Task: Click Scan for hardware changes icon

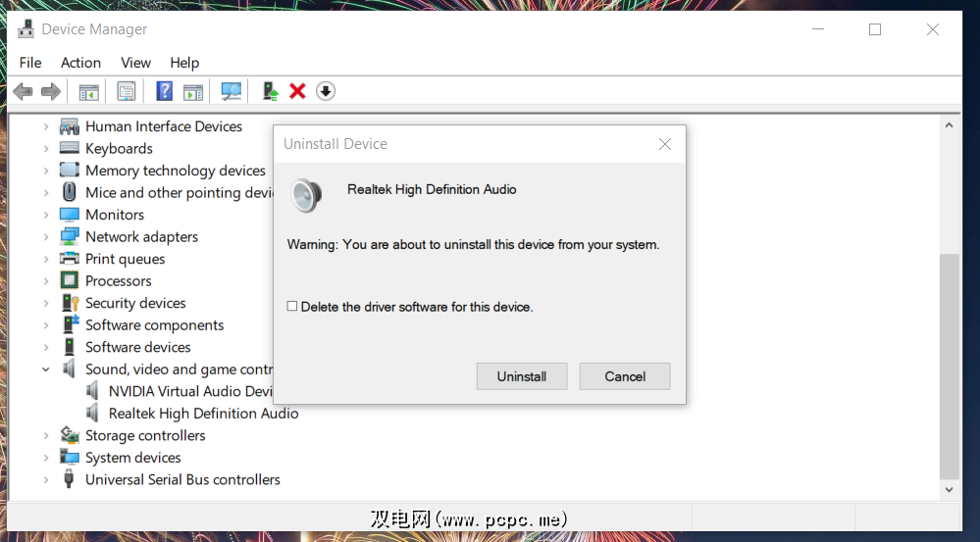Action: [231, 92]
